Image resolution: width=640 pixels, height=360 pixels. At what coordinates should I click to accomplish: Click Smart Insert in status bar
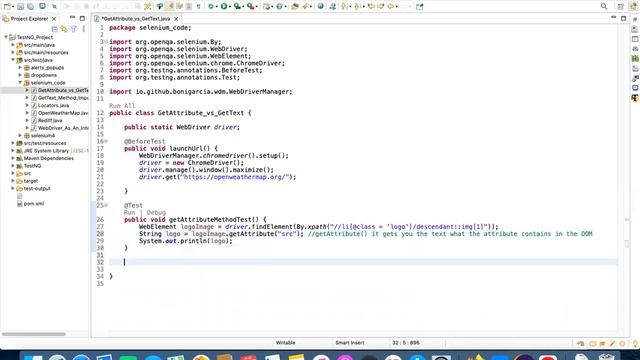(x=350, y=343)
